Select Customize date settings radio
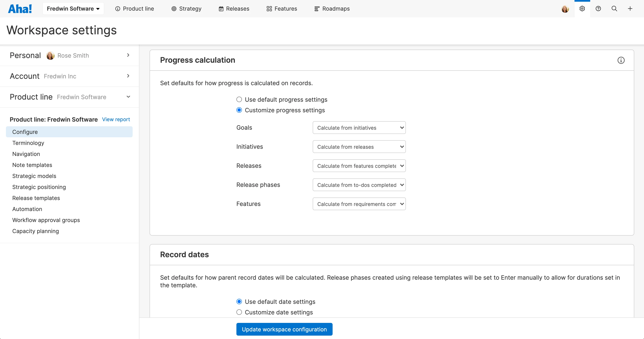 (x=239, y=312)
